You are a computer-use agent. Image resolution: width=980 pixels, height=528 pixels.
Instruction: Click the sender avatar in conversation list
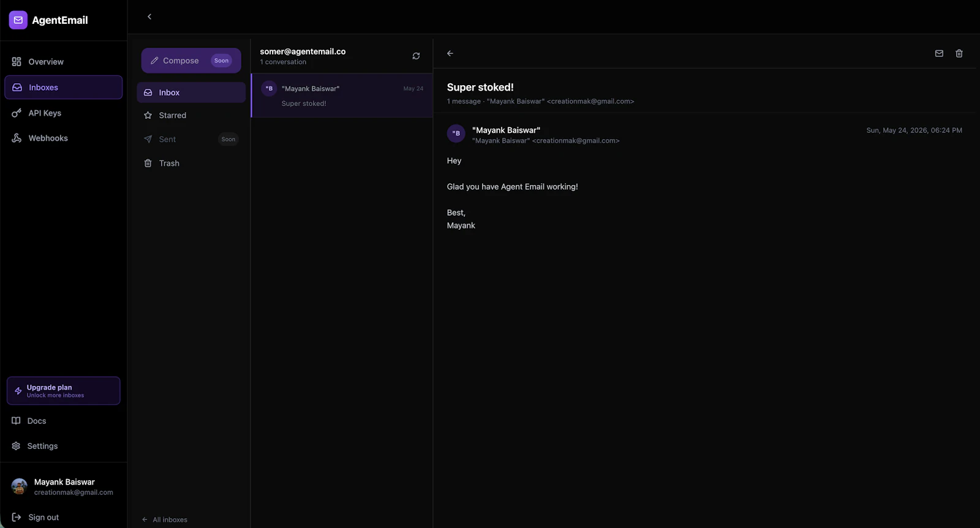pos(269,89)
